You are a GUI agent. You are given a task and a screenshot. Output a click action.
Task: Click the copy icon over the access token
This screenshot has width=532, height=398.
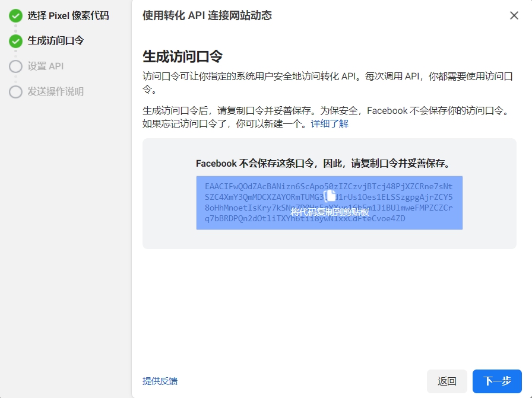pyautogui.click(x=330, y=196)
